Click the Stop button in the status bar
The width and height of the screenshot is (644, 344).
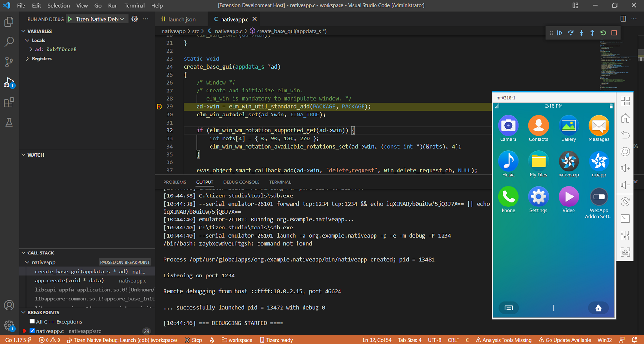point(194,340)
